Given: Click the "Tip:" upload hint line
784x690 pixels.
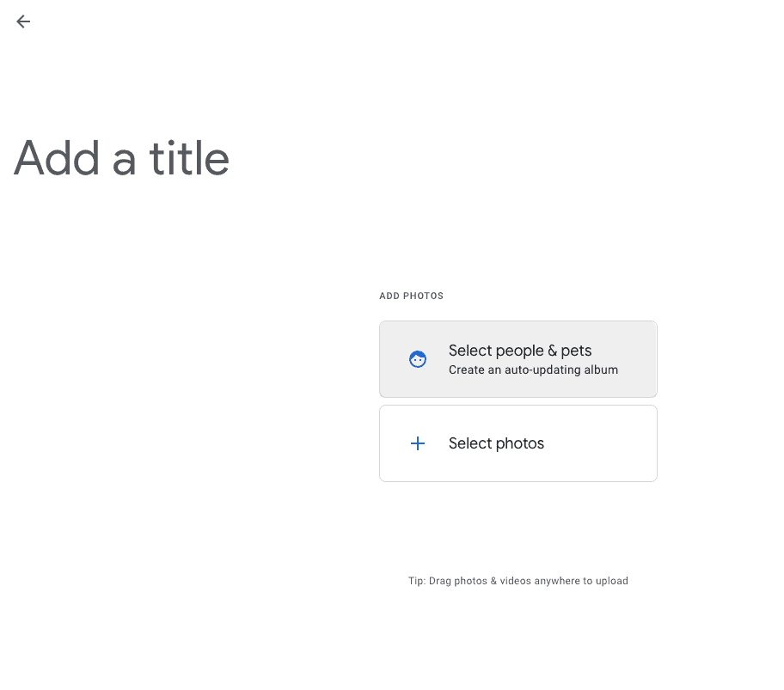Looking at the screenshot, I should tap(518, 581).
